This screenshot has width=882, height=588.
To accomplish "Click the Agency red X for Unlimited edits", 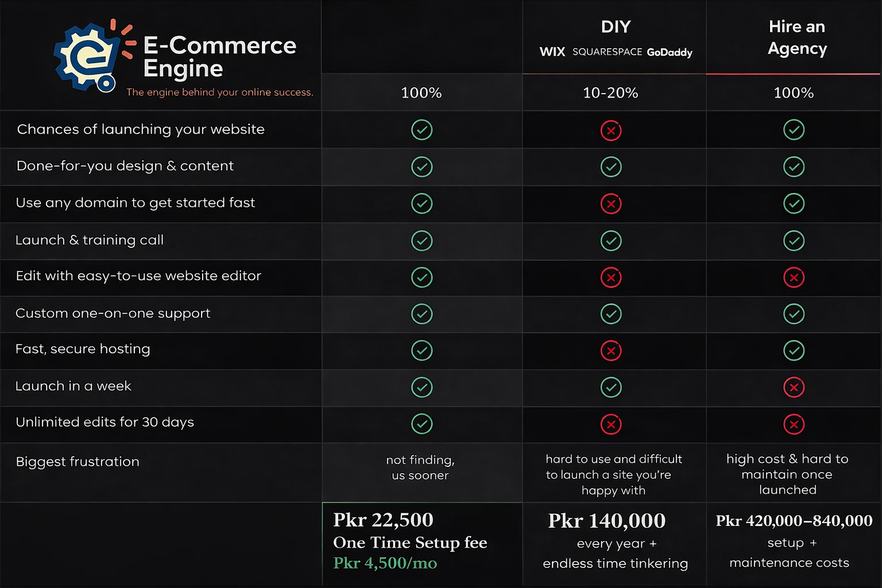I will [794, 424].
